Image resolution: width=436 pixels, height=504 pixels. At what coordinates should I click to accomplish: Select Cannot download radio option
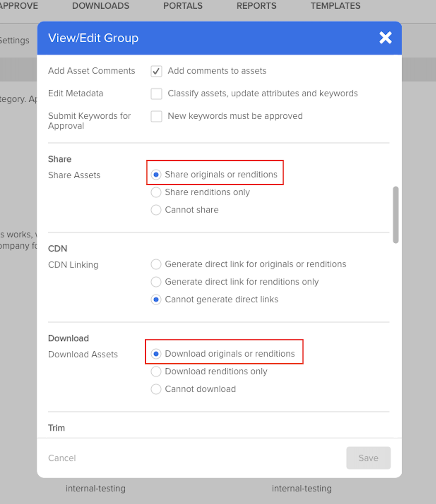coord(156,389)
